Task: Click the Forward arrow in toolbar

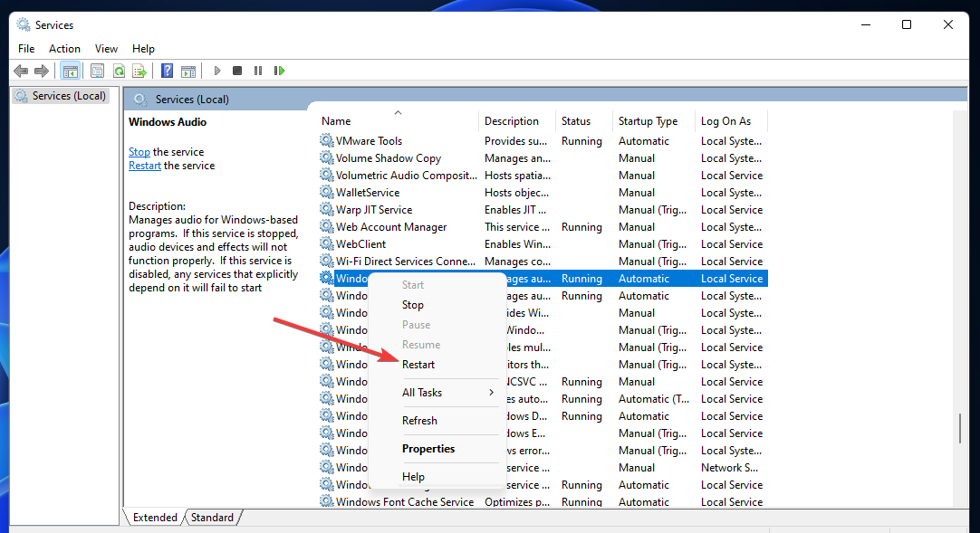Action: [41, 71]
